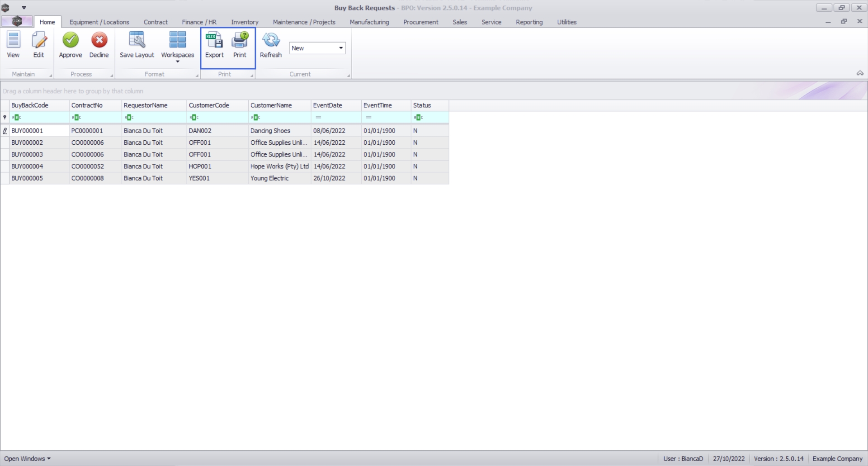Open the Contract tab
Screen dimensions: 868x466
coord(156,22)
